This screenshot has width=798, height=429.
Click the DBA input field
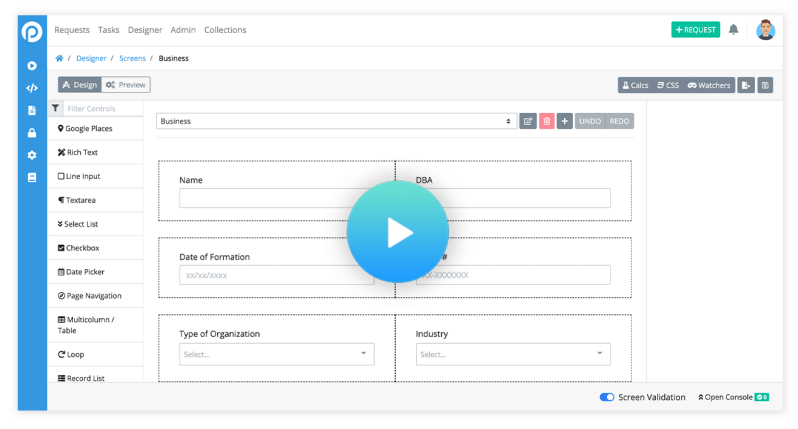point(513,198)
